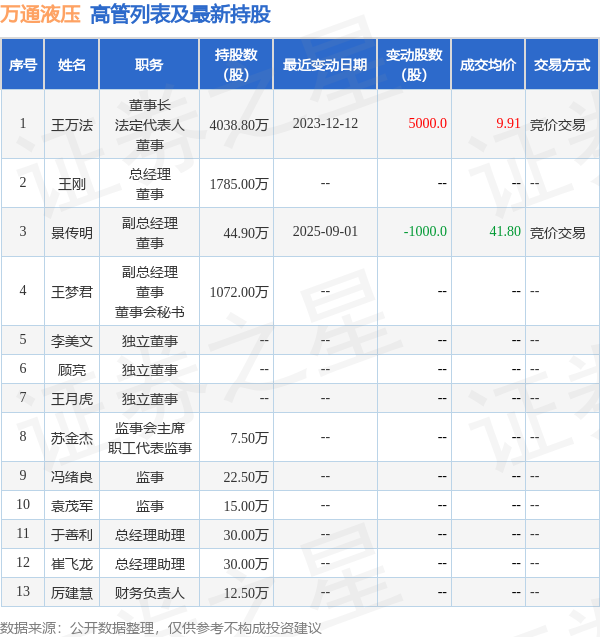Click the name 苏金杰
This screenshot has width=600, height=637.
[72, 438]
